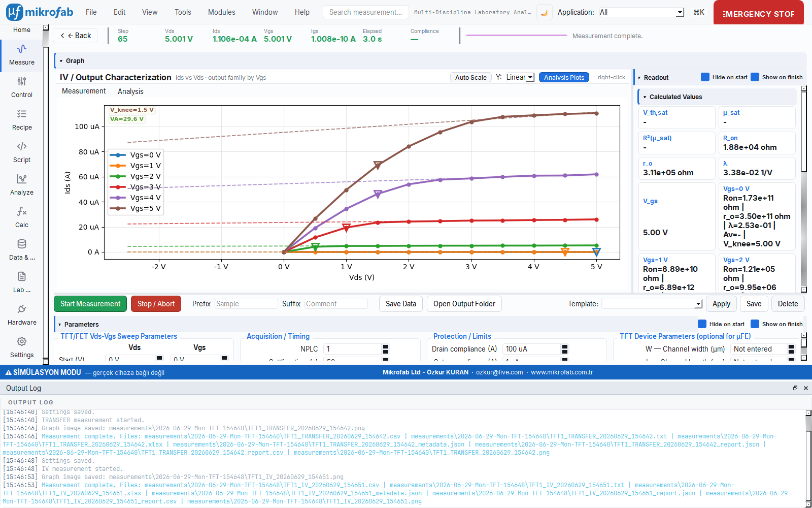Click the Back button
Screen dimensions: 812x508
(76, 36)
